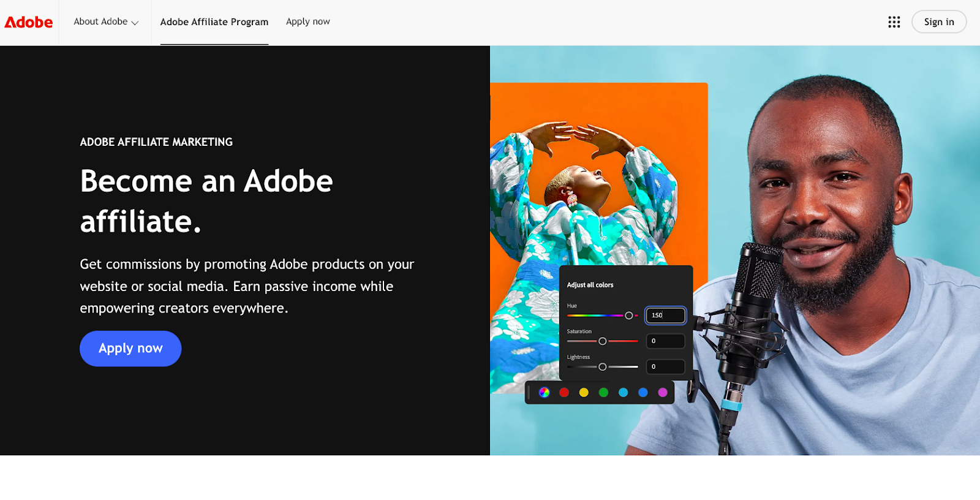Select the blue color swatch
980x500 pixels.
click(643, 392)
